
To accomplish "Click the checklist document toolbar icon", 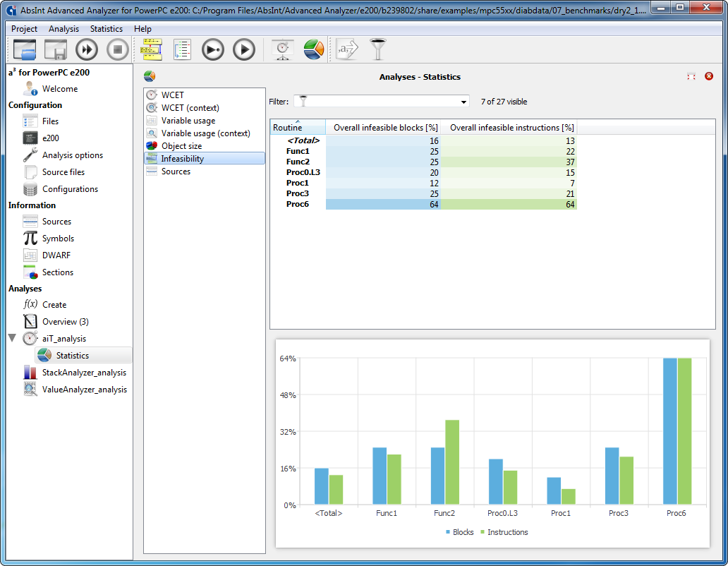I will point(182,49).
